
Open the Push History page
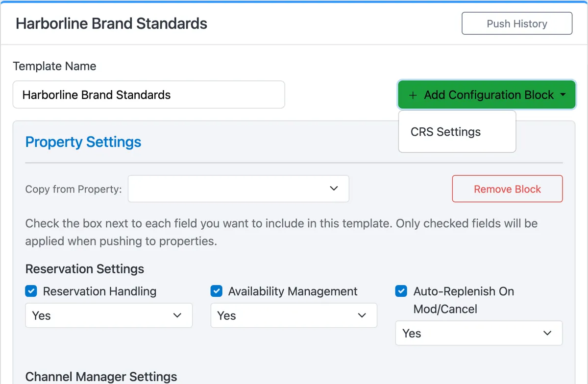(x=517, y=24)
